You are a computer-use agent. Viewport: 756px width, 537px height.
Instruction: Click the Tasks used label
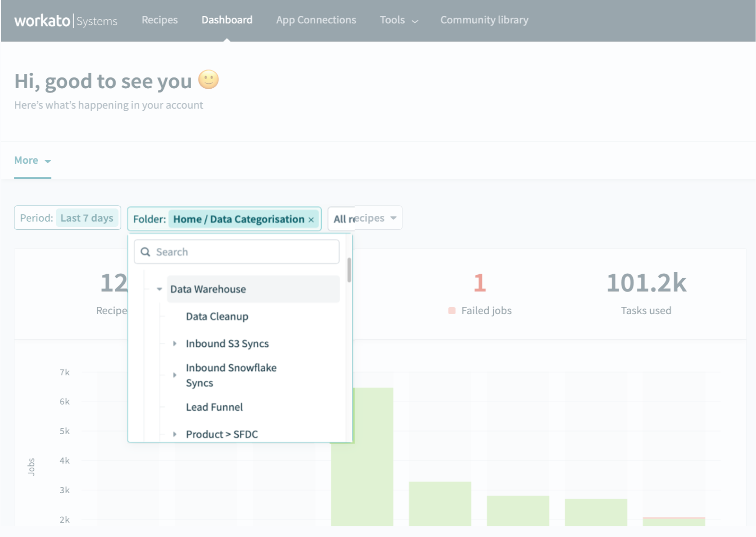(646, 311)
